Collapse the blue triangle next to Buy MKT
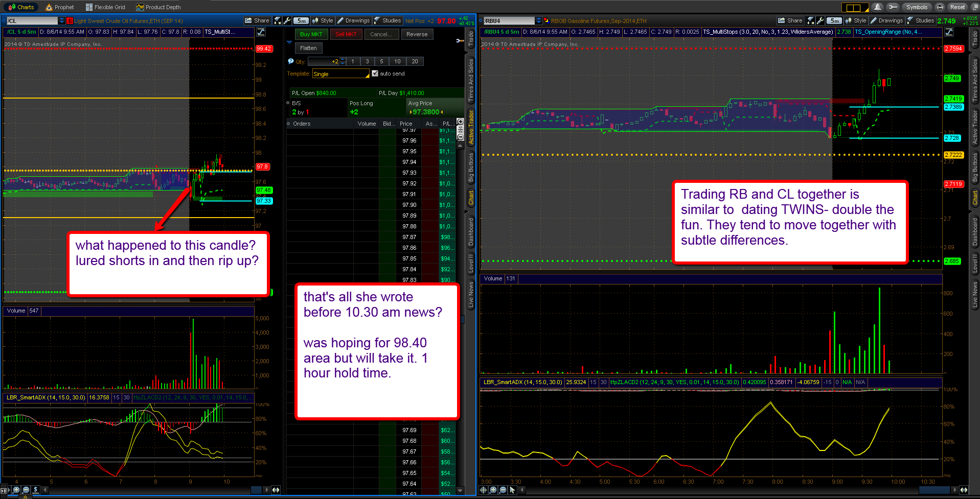This screenshot has height=499, width=980. point(289,42)
